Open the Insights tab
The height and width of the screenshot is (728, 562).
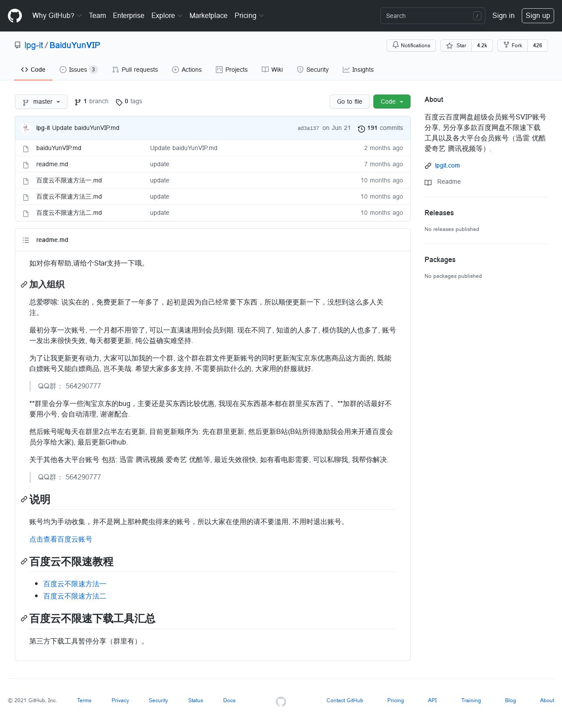tap(358, 70)
